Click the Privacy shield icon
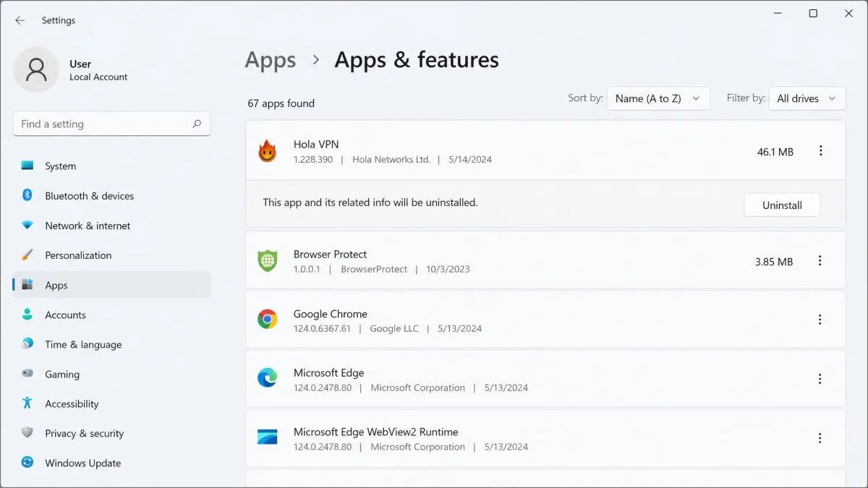Screen dimensions: 868x488 pos(27,432)
